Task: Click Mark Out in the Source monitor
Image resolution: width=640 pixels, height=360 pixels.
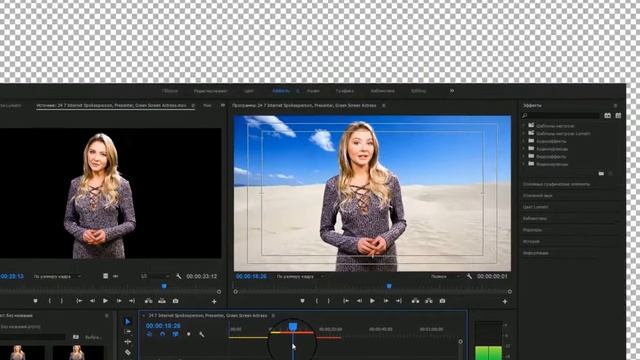Action: pyautogui.click(x=62, y=301)
